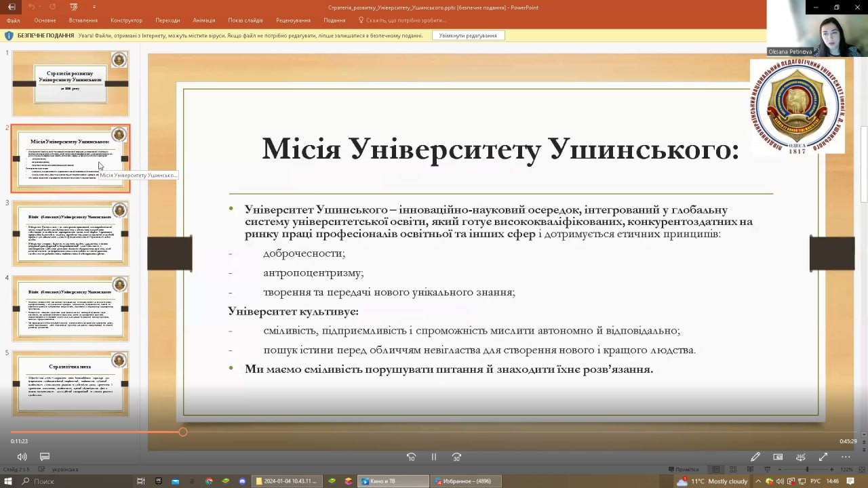The width and height of the screenshot is (868, 488).
Task: Switch to Reading view in status bar
Action: click(750, 469)
